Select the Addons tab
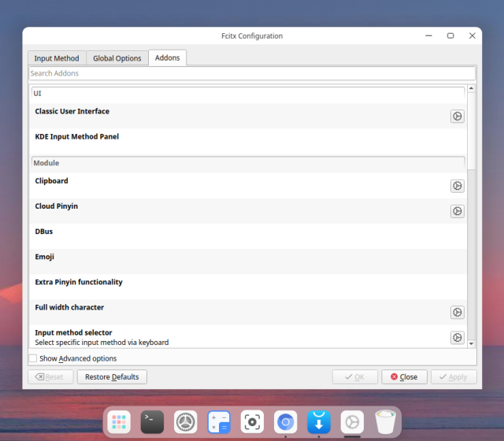 [167, 57]
